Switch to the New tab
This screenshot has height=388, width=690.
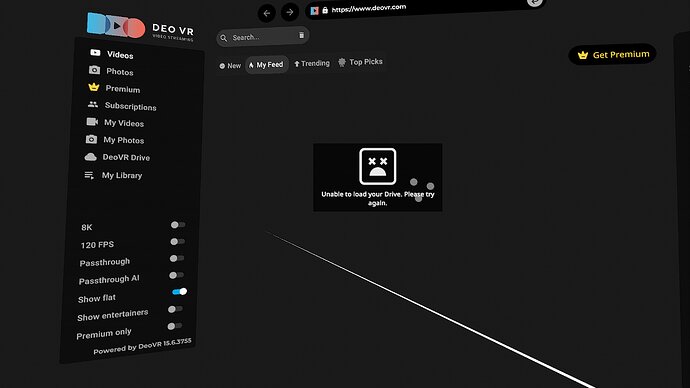click(230, 66)
